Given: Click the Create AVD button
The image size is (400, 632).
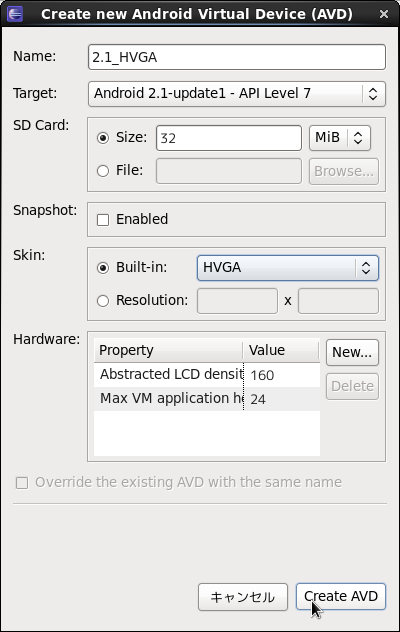Looking at the screenshot, I should tap(341, 597).
